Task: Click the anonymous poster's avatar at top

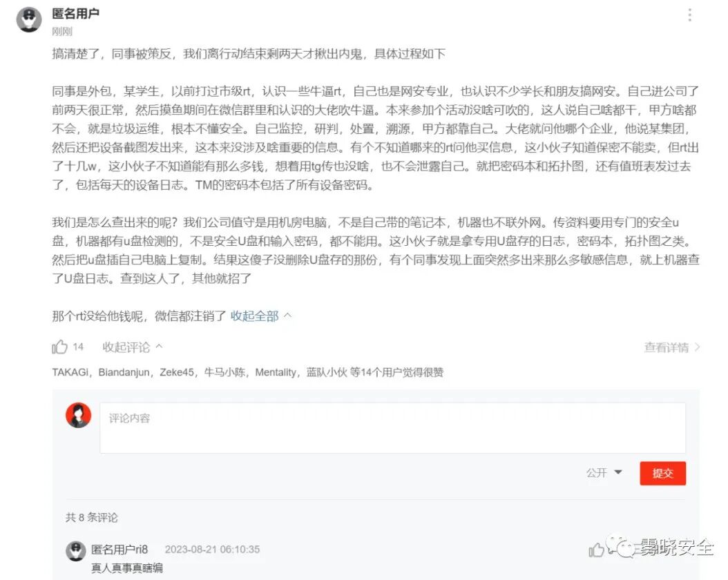Action: (x=29, y=19)
